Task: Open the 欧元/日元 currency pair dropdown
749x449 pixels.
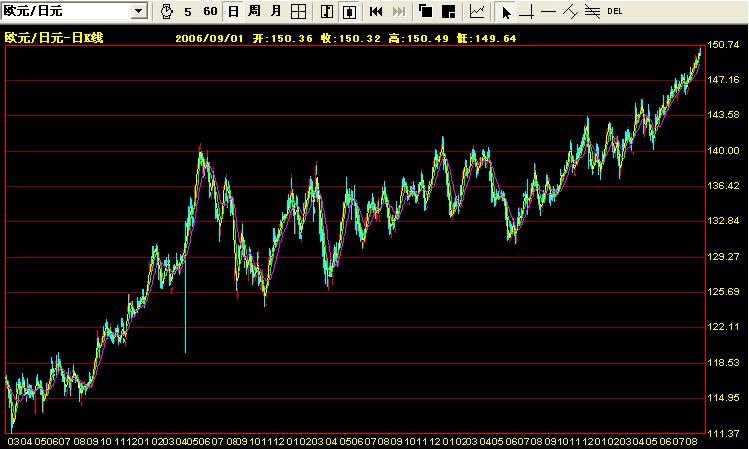Action: 139,11
